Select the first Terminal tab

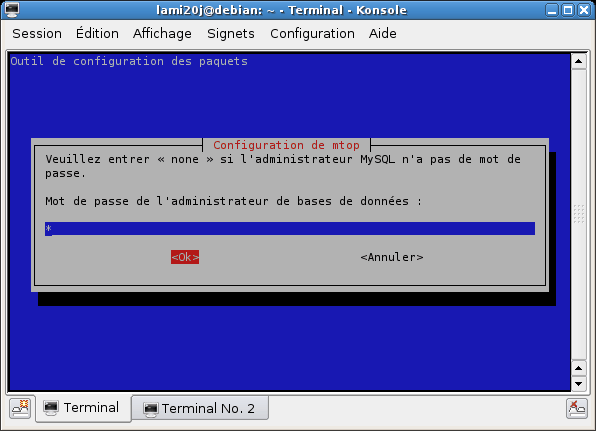click(83, 408)
